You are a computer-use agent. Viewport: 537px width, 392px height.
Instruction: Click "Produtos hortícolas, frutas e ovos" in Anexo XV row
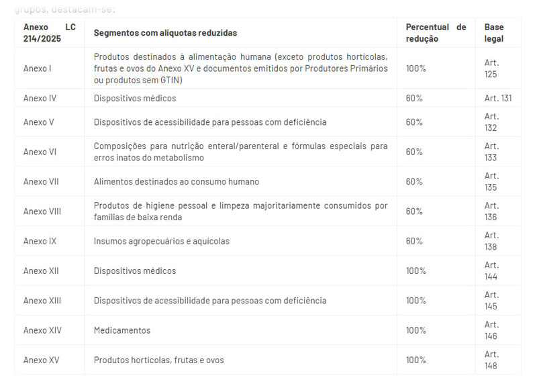[x=158, y=360]
